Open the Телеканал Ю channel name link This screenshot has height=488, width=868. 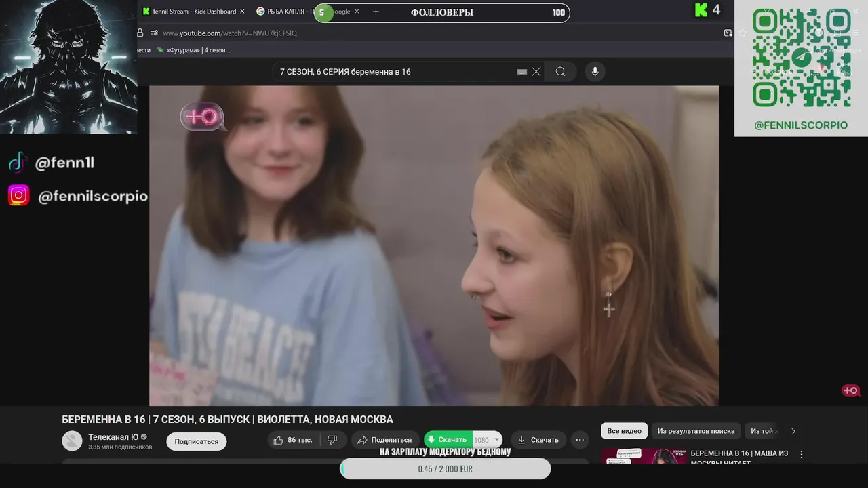coord(113,437)
